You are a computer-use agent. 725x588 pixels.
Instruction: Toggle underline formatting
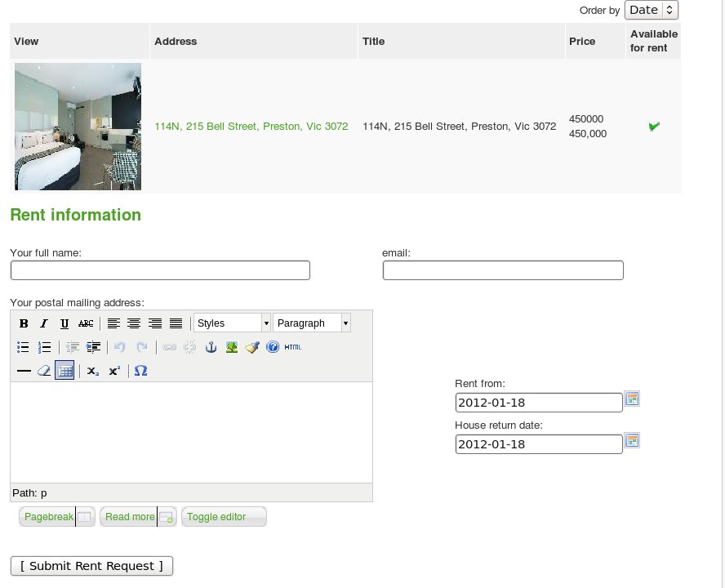click(64, 323)
